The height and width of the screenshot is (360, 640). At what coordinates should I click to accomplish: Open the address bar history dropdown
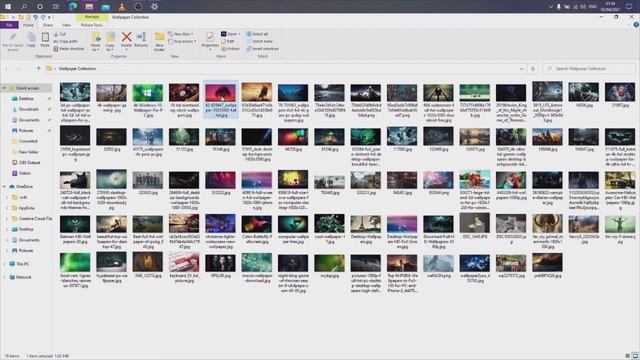click(x=522, y=69)
